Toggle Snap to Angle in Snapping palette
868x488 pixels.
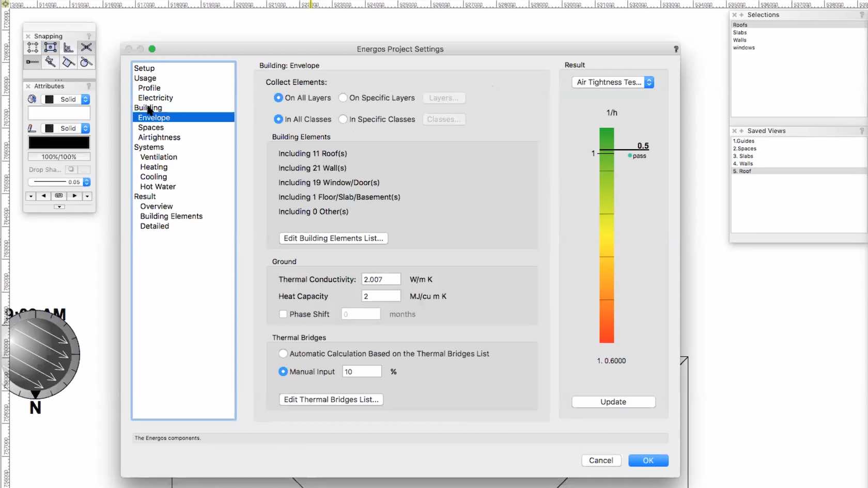click(x=68, y=48)
